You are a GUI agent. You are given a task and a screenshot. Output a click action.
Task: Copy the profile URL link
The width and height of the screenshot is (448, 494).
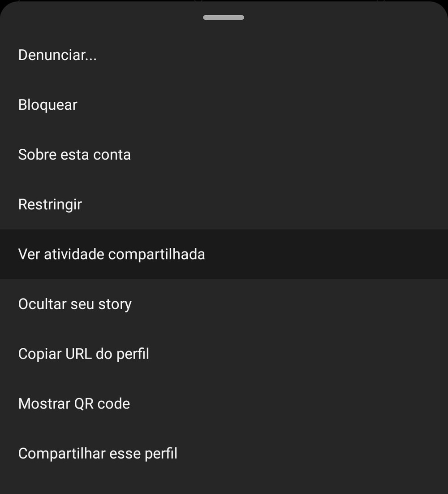click(84, 354)
